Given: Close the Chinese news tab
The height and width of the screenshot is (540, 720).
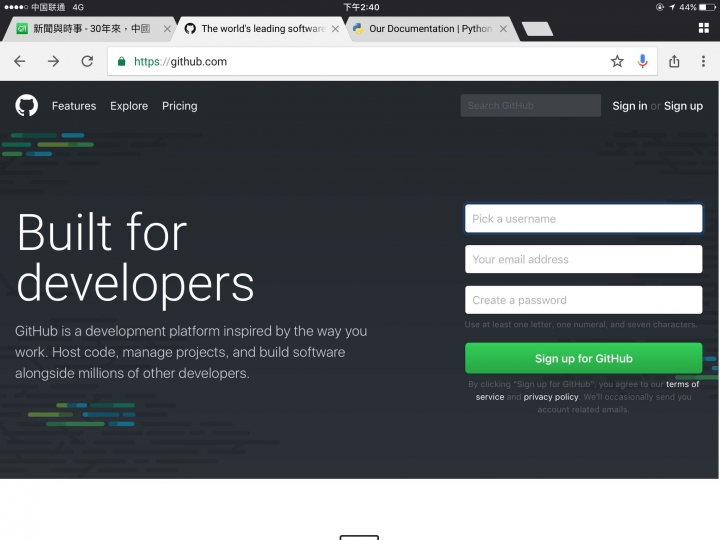Looking at the screenshot, I should click(167, 28).
